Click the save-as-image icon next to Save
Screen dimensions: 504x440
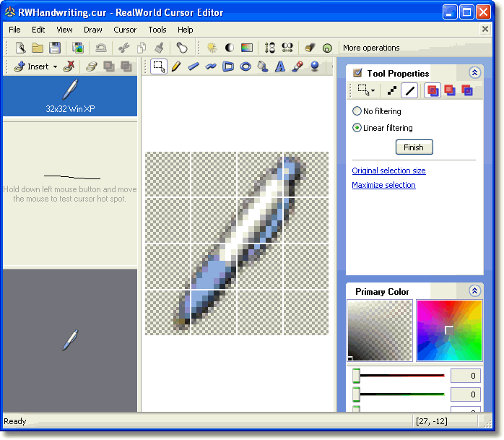pos(78,48)
